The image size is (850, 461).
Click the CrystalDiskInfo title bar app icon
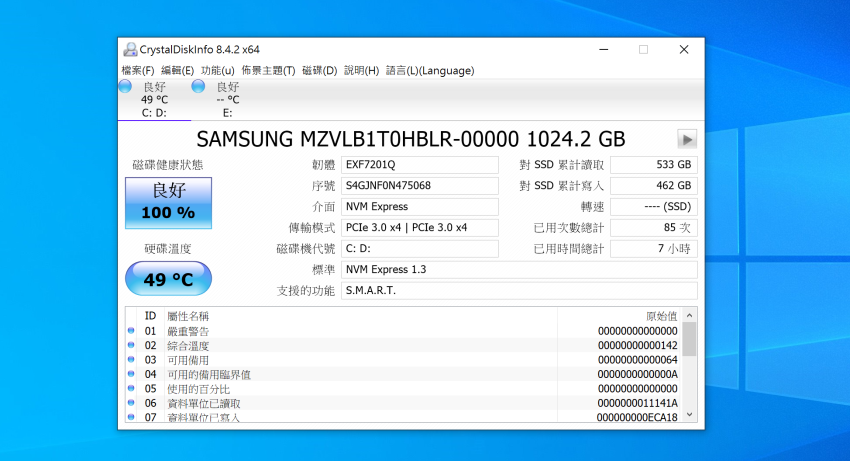[130, 49]
